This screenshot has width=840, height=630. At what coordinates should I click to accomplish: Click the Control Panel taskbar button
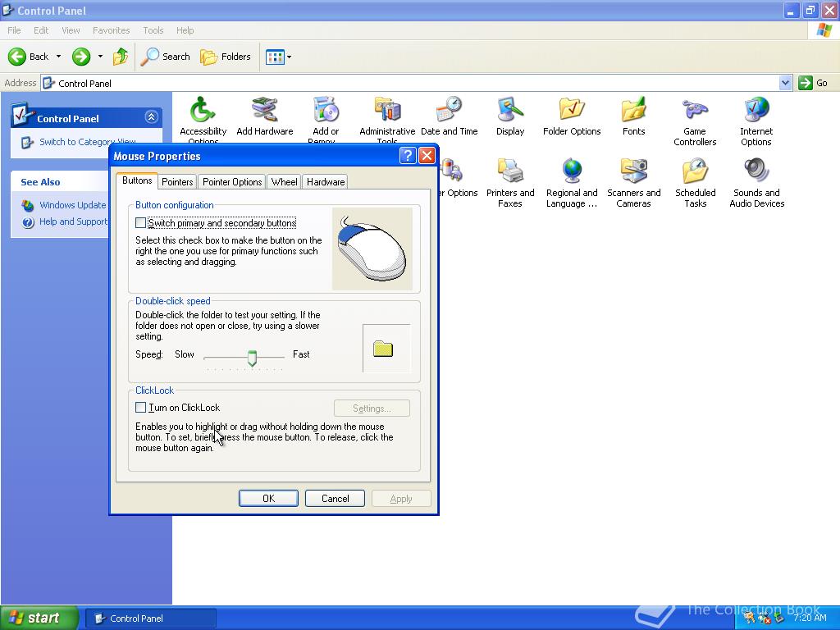[x=151, y=619]
